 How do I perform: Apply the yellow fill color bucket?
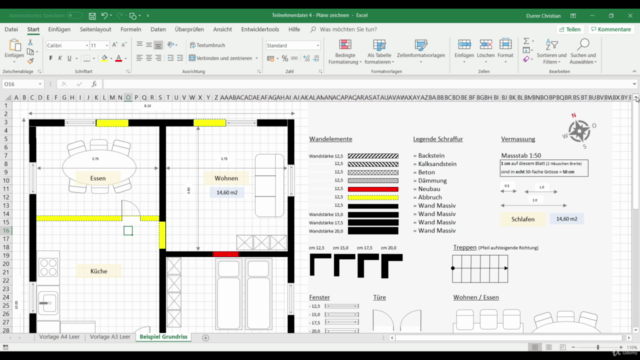(x=104, y=58)
